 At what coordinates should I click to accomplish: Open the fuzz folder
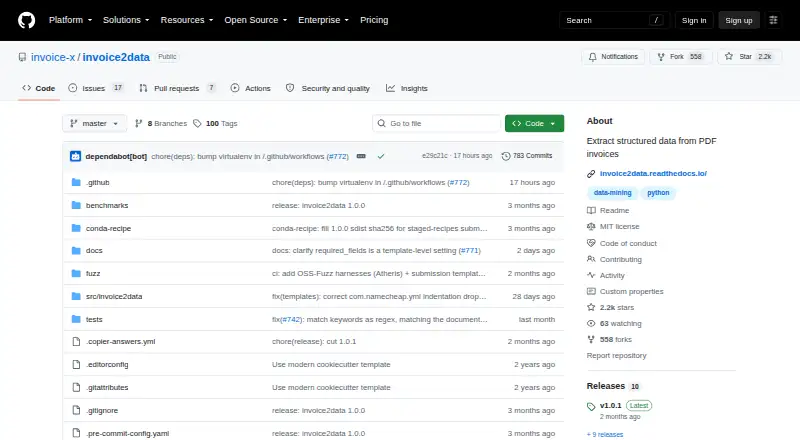click(93, 274)
